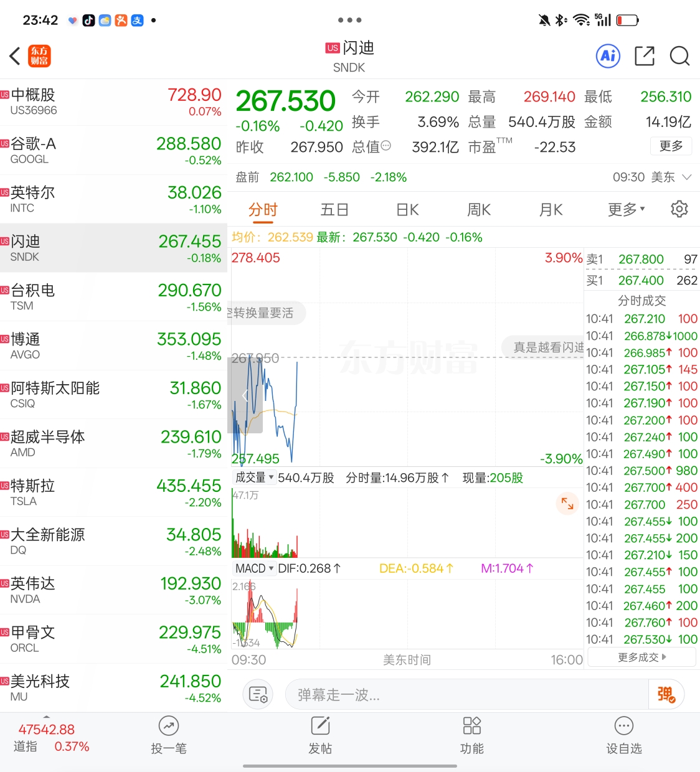The height and width of the screenshot is (772, 700).
Task: Expand the index bar up arrow
Action: pyautogui.click(x=47, y=717)
